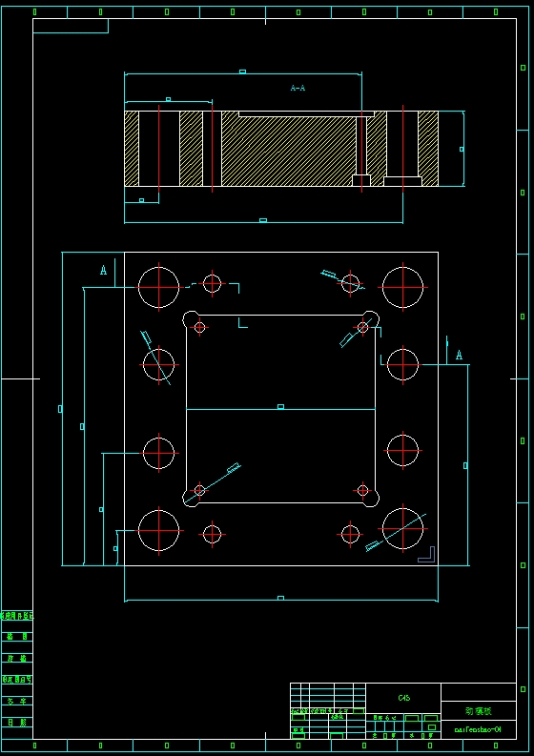This screenshot has width=534, height=756.
Task: Select the A-A section view label
Action: click(298, 88)
